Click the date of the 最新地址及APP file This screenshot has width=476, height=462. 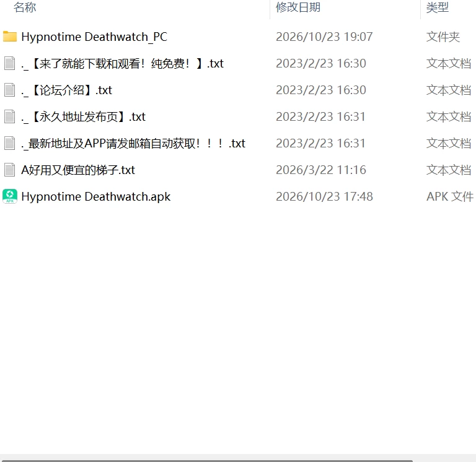click(320, 144)
